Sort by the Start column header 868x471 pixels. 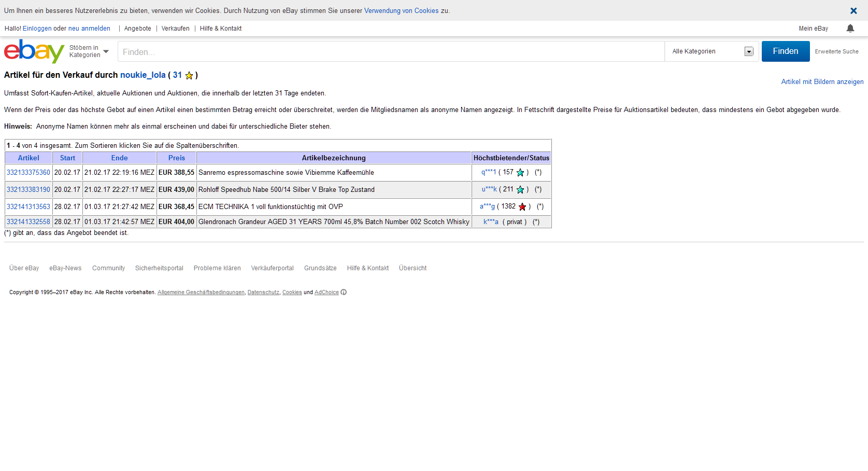tap(67, 158)
